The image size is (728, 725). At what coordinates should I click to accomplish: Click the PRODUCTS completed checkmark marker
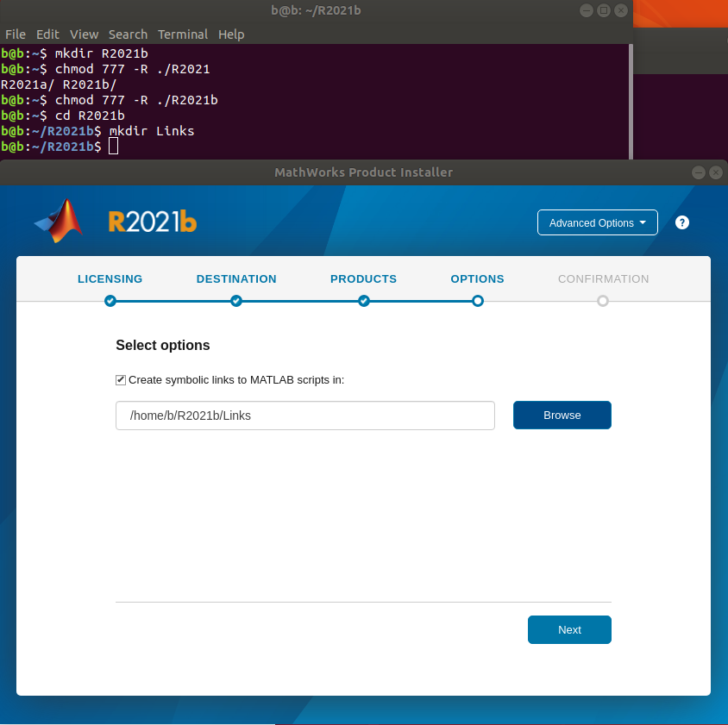coord(364,301)
